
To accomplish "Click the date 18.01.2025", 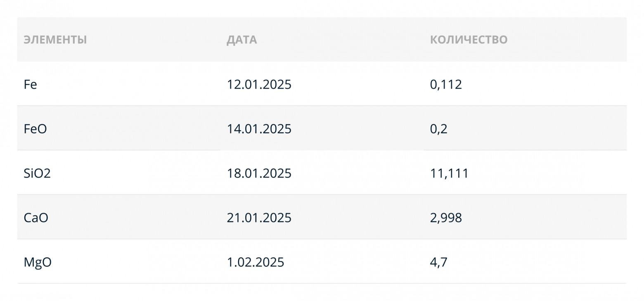I will click(x=259, y=173).
